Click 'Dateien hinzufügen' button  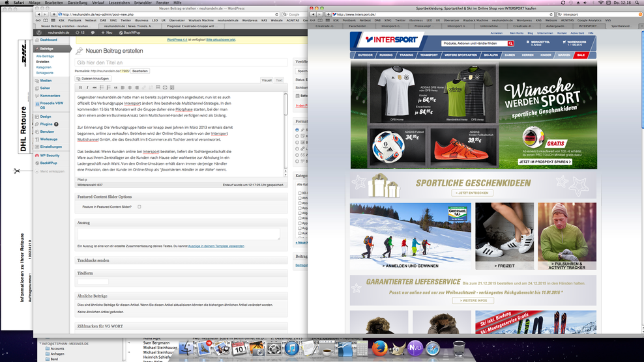(93, 78)
